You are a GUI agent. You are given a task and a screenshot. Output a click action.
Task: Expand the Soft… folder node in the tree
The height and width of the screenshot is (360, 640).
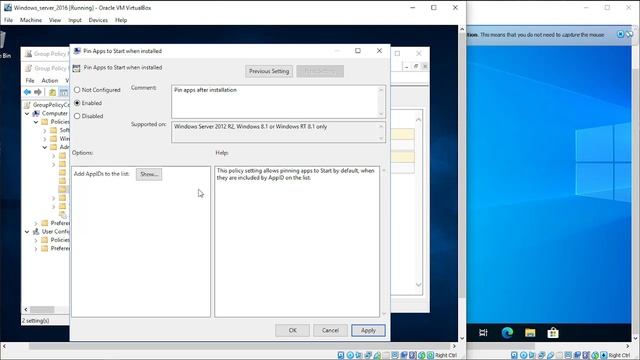[45, 130]
